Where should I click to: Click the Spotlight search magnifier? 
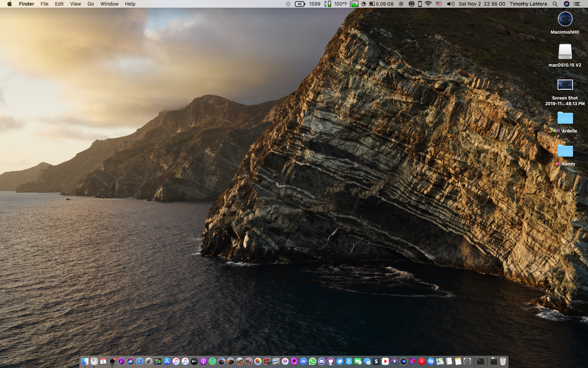(555, 4)
